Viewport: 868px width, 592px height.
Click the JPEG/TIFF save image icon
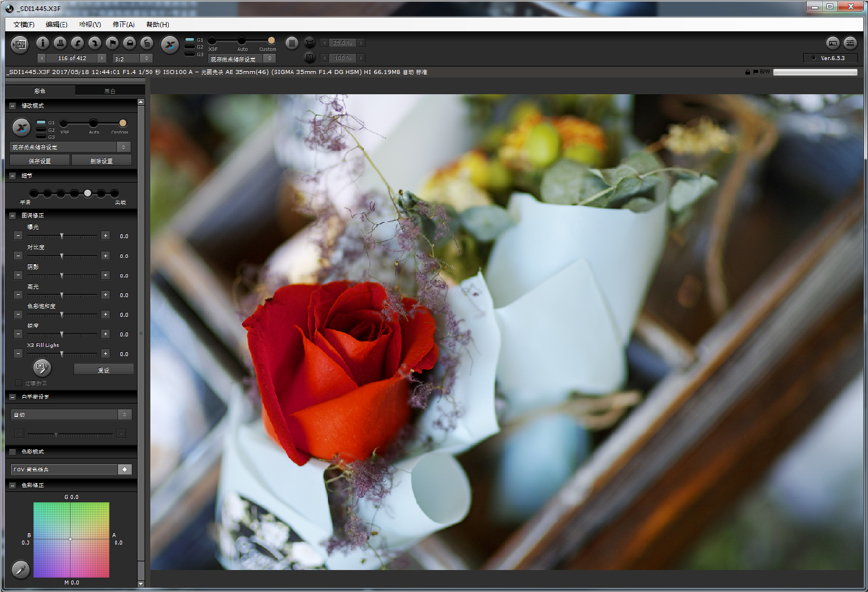[x=20, y=44]
